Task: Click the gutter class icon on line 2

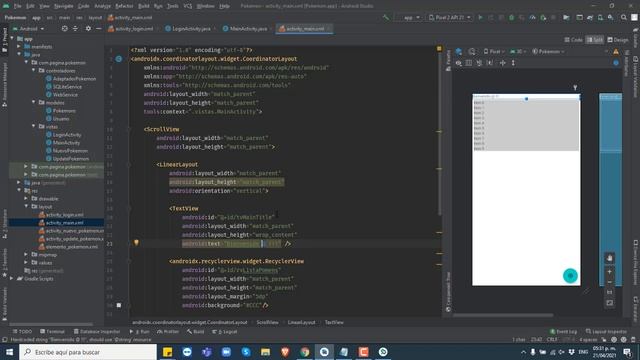Action: 118,59
